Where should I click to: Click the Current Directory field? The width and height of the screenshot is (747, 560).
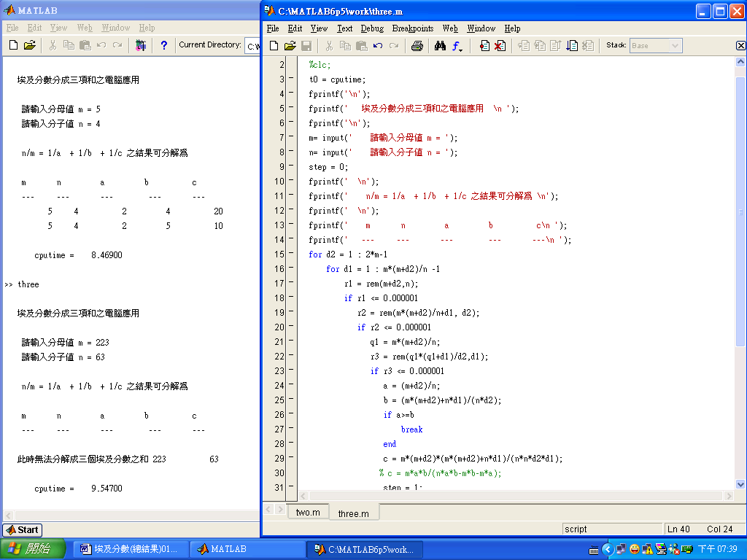(x=252, y=46)
